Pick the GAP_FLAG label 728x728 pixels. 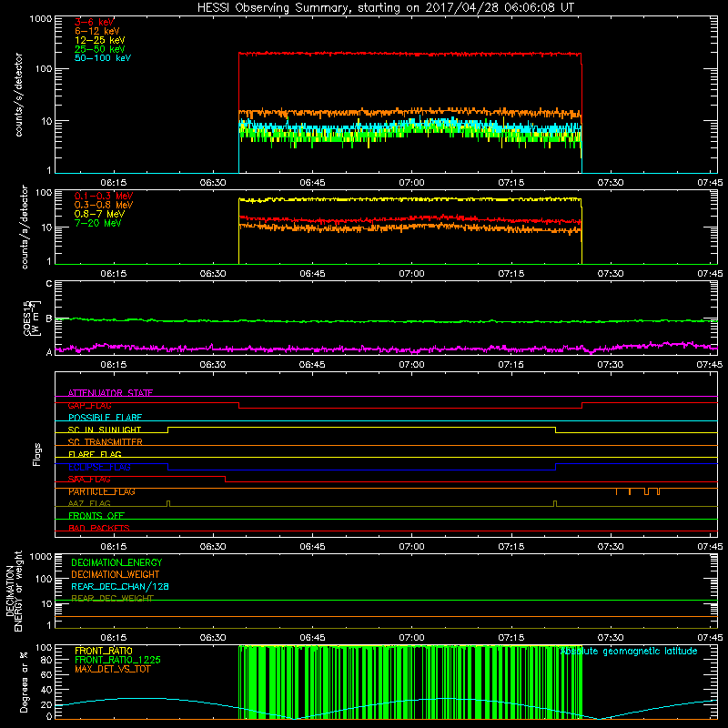click(89, 405)
